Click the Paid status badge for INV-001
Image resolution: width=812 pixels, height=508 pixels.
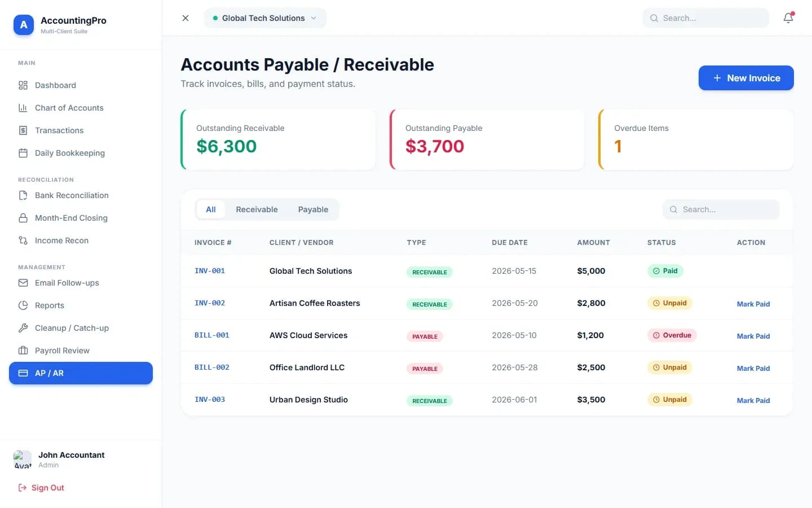[665, 271]
